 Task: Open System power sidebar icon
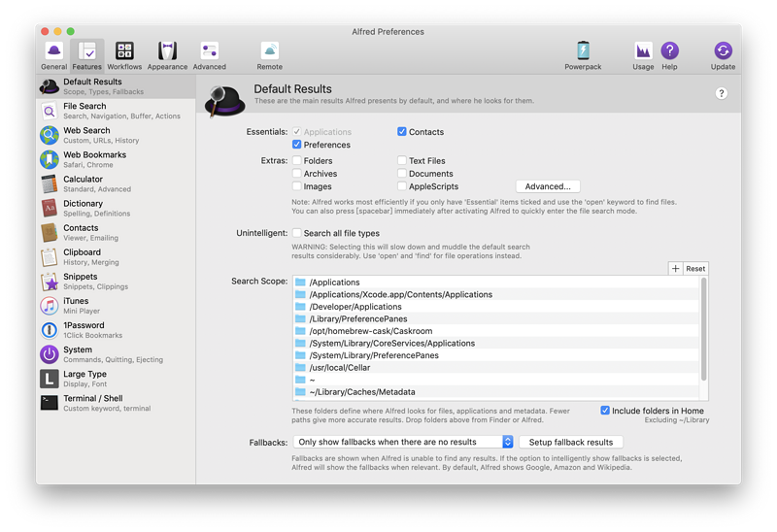[x=50, y=354]
